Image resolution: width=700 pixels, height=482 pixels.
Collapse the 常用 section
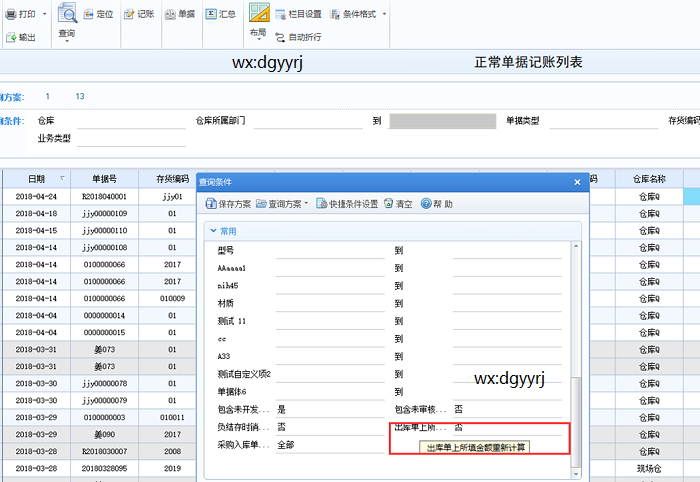pyautogui.click(x=213, y=231)
